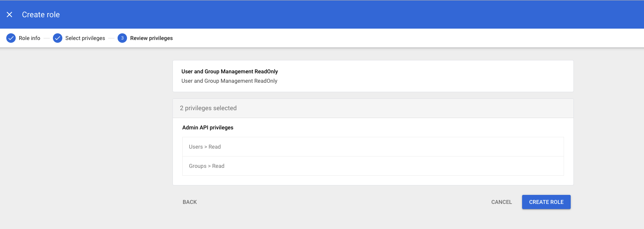Close the Create role dialog

point(9,15)
